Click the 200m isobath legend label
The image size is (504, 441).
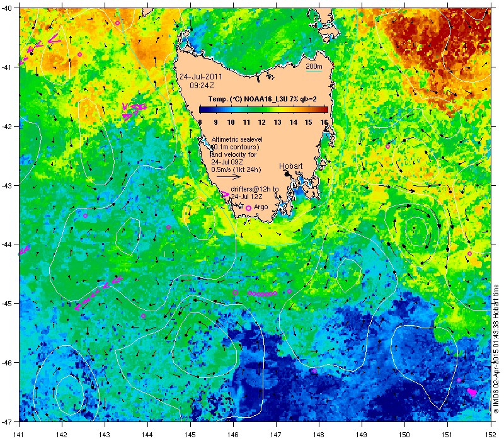coord(314,67)
